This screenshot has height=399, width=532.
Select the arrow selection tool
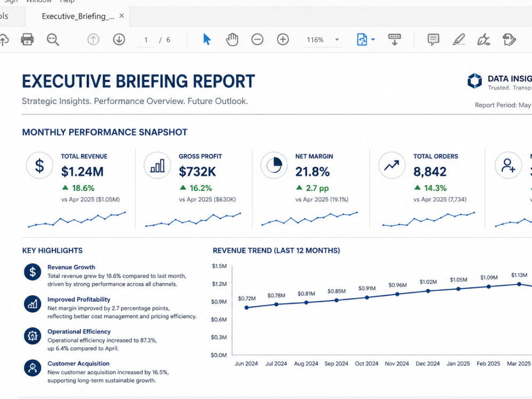pos(206,39)
